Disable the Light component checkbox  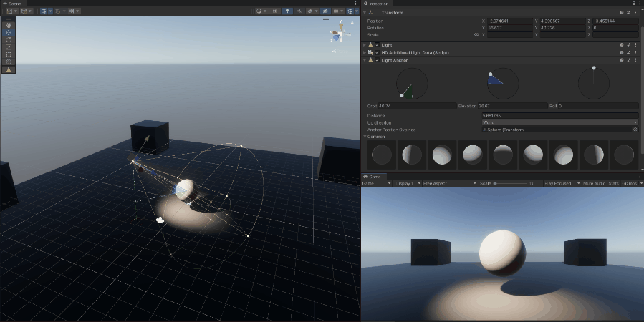coord(378,44)
